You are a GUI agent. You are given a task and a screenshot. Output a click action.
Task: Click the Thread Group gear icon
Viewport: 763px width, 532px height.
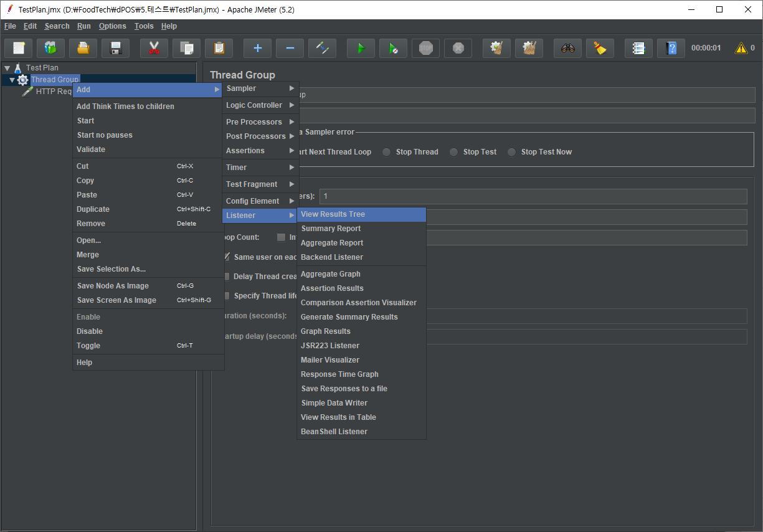(23, 80)
